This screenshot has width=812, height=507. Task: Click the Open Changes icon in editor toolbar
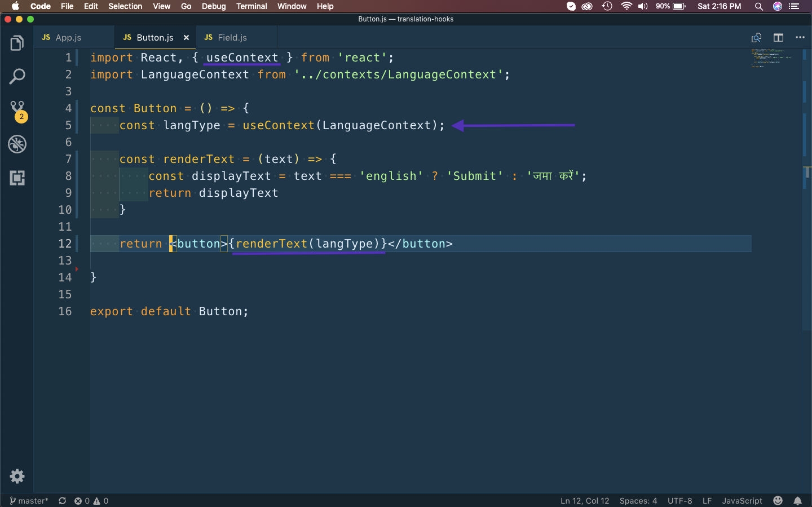[756, 38]
